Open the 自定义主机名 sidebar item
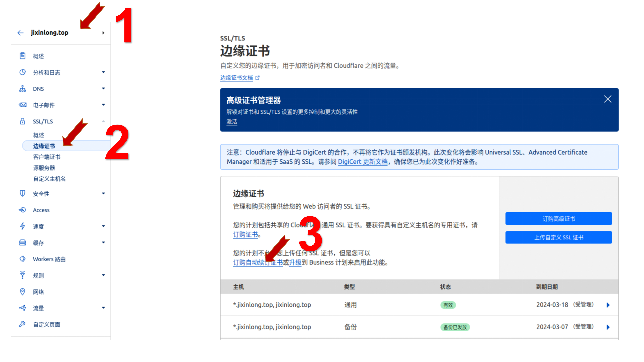The width and height of the screenshot is (644, 362). [49, 179]
